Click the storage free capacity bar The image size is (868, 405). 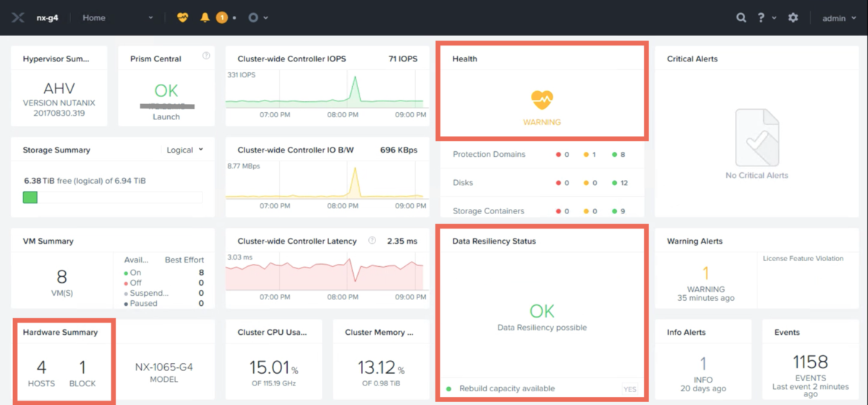coord(113,197)
